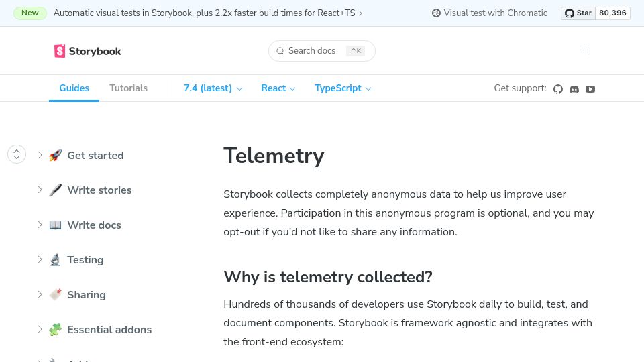Open the 7.4 (latest) version dropdown
This screenshot has width=644, height=362.
point(213,88)
